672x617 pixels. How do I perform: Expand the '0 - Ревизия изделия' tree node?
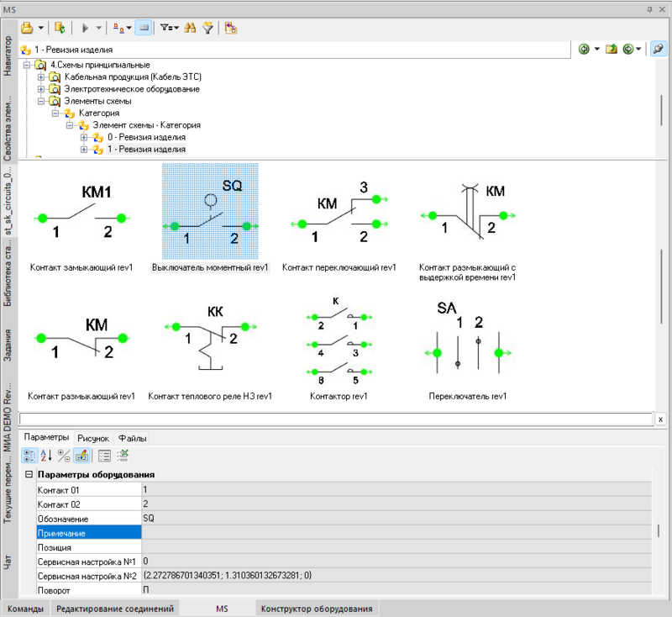click(x=84, y=137)
